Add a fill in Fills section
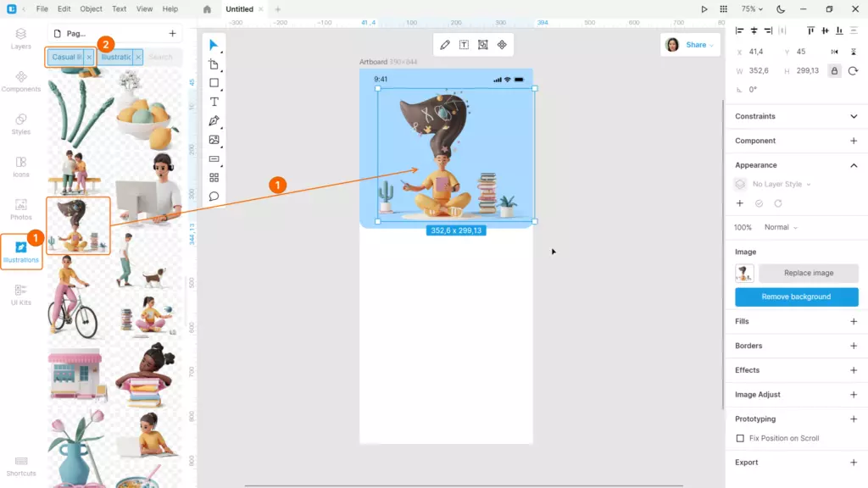The image size is (868, 488). [x=854, y=321]
